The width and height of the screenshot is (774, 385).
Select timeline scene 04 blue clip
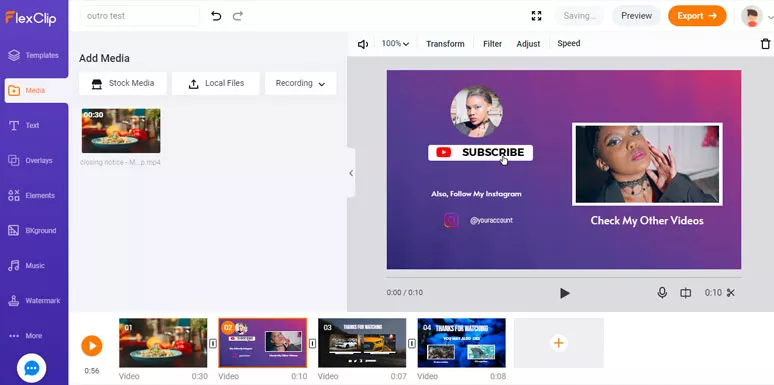tap(462, 343)
